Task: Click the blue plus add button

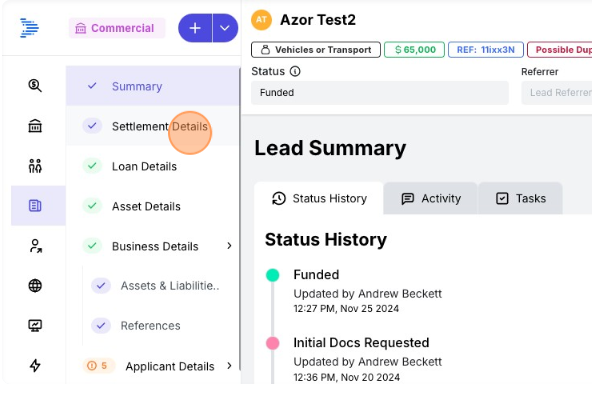Action: [x=195, y=28]
